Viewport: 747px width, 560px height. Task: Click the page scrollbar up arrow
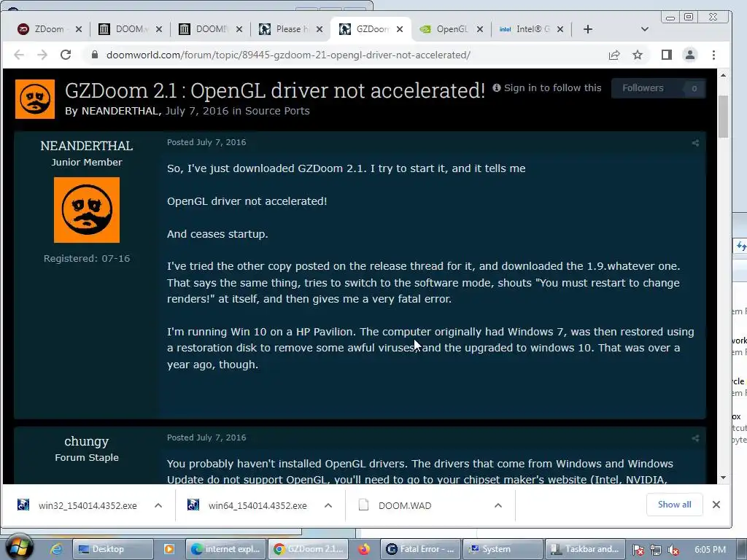pos(723,76)
